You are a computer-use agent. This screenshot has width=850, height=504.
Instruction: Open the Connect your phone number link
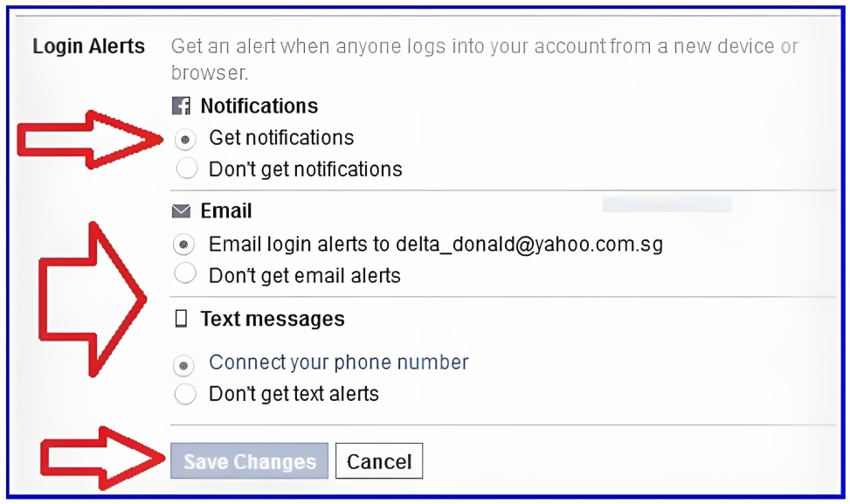tap(339, 362)
